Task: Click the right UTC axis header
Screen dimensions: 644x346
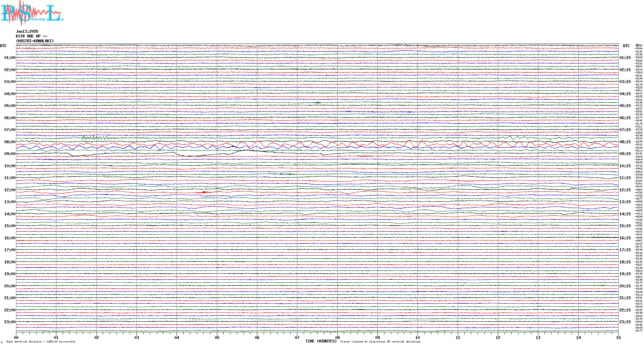Action: click(626, 46)
